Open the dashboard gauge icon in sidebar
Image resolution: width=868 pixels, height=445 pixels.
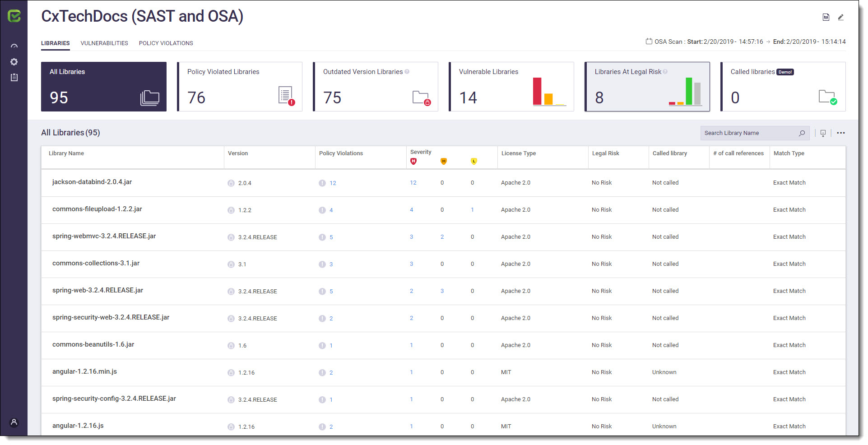click(x=14, y=46)
